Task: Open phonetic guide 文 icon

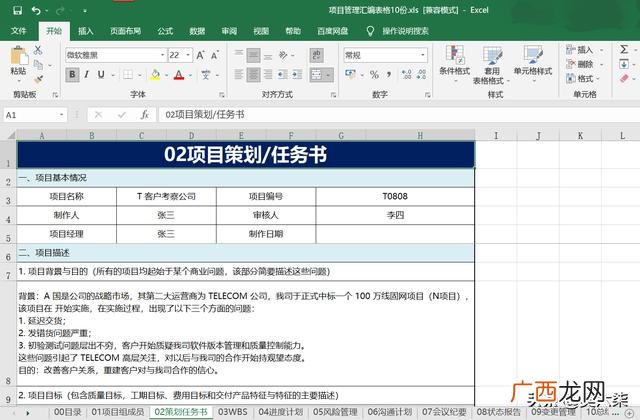Action: coord(205,75)
